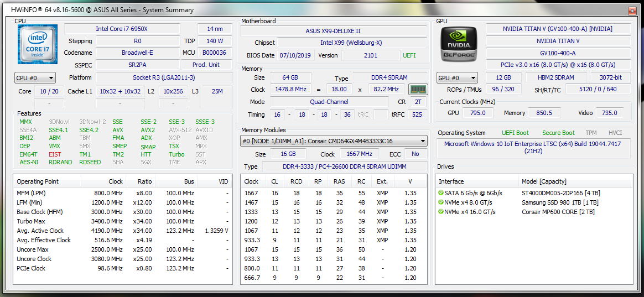Click the Interface column header in Drives

coord(477,181)
